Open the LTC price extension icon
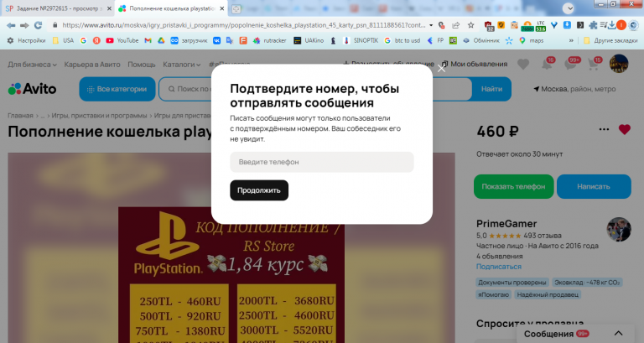 [x=541, y=26]
